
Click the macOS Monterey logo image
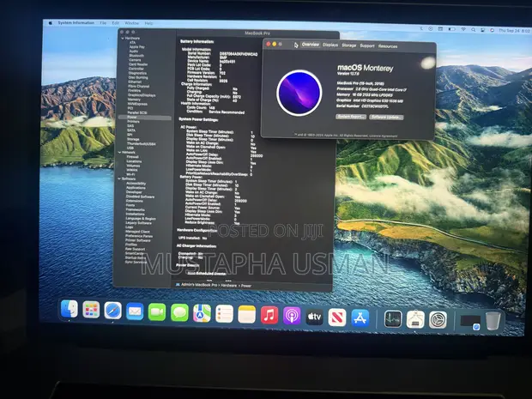(x=299, y=93)
